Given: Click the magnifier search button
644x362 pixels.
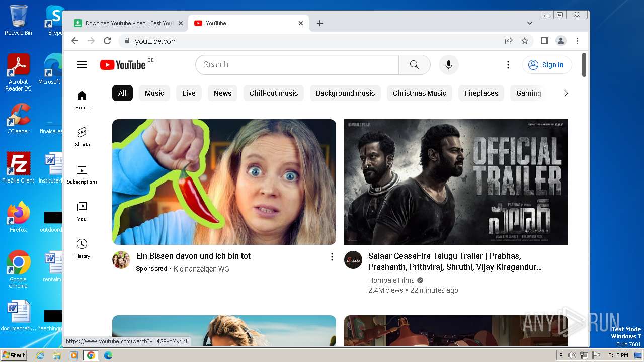Looking at the screenshot, I should click(414, 65).
